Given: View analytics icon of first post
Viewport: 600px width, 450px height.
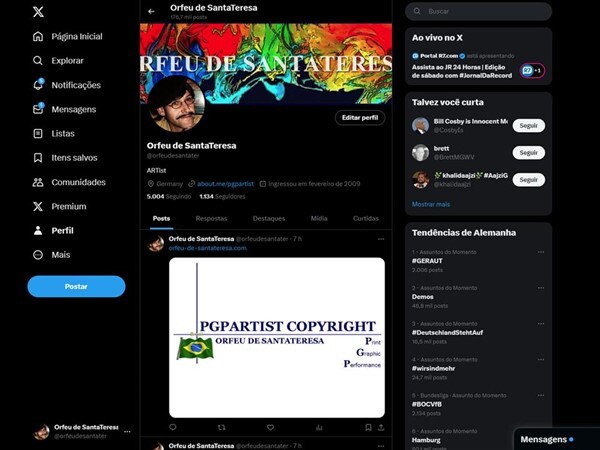Looking at the screenshot, I should point(319,427).
